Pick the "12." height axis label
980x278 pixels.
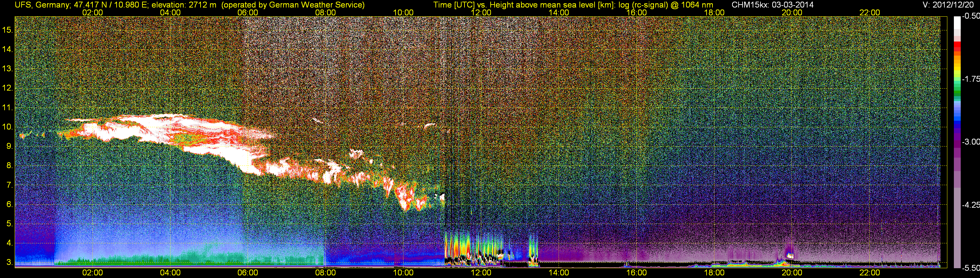pos(8,88)
